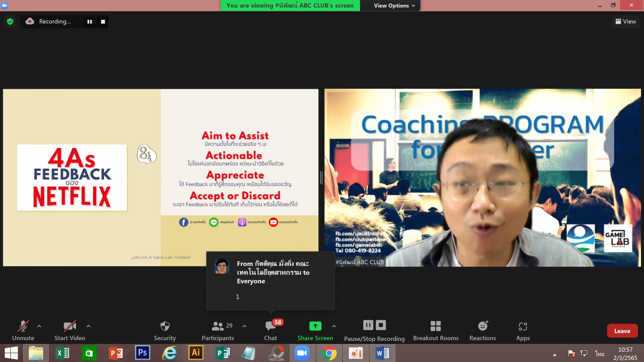Click the YouTube icon on the slide

(x=273, y=222)
